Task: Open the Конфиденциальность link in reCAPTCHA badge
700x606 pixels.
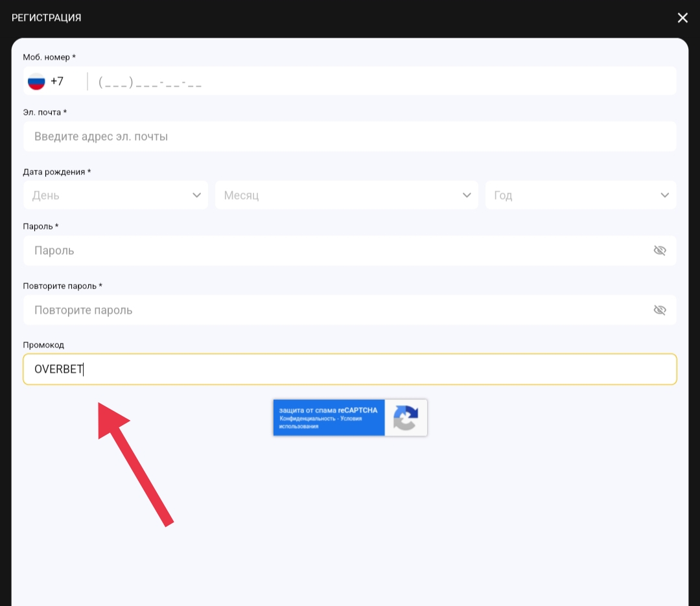Action: click(307, 419)
